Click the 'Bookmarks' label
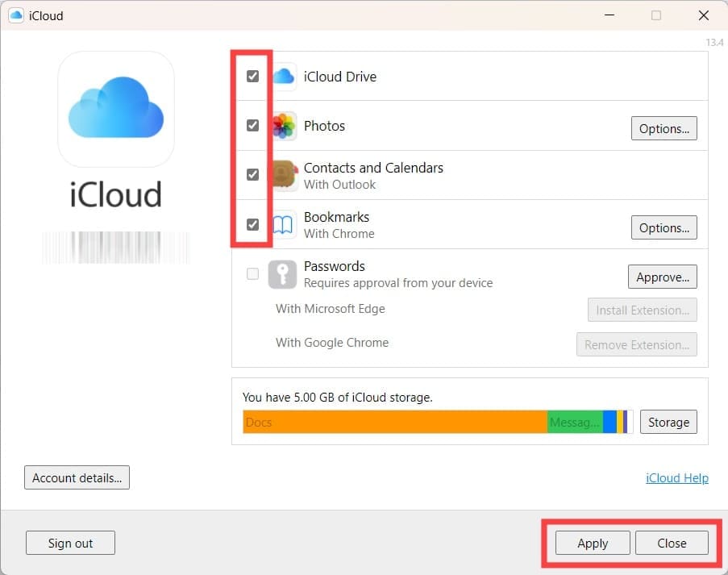 336,217
